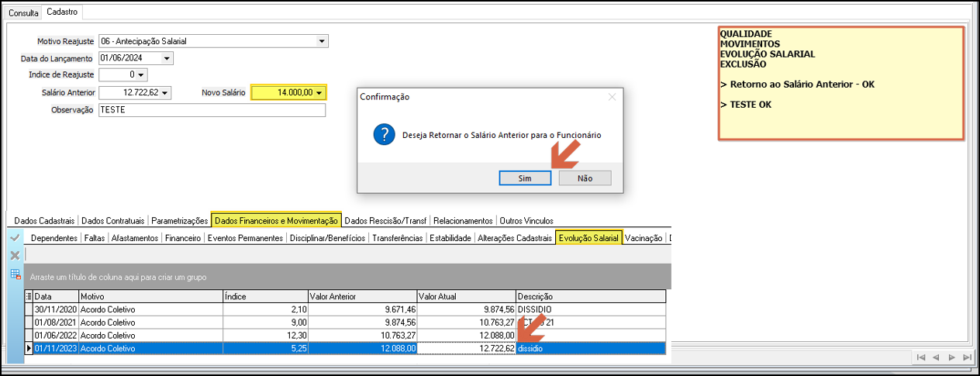Close the Confirmação dialog with X
This screenshot has height=376, width=980.
click(612, 97)
